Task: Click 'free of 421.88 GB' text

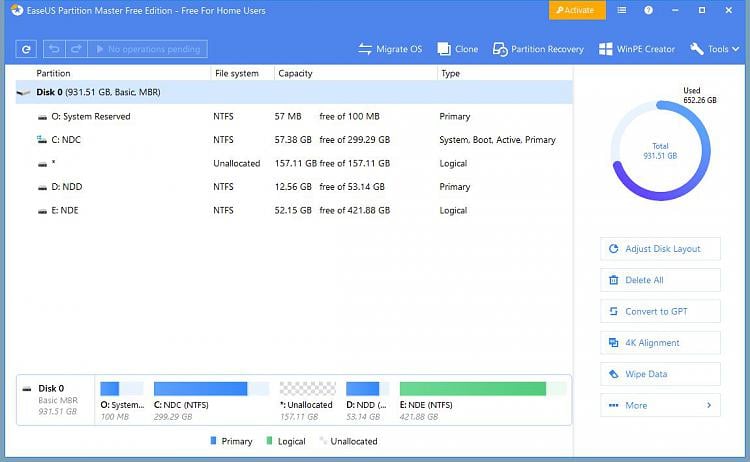Action: click(x=354, y=210)
